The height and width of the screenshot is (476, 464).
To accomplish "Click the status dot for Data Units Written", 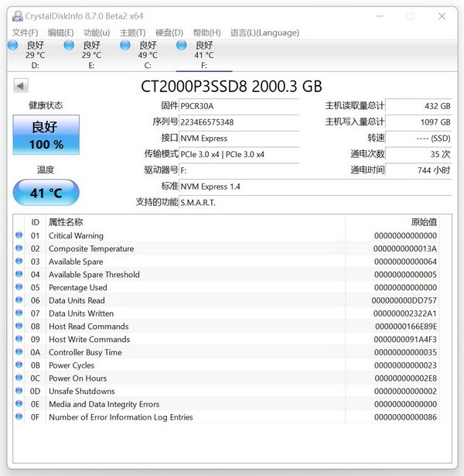I will [x=19, y=313].
